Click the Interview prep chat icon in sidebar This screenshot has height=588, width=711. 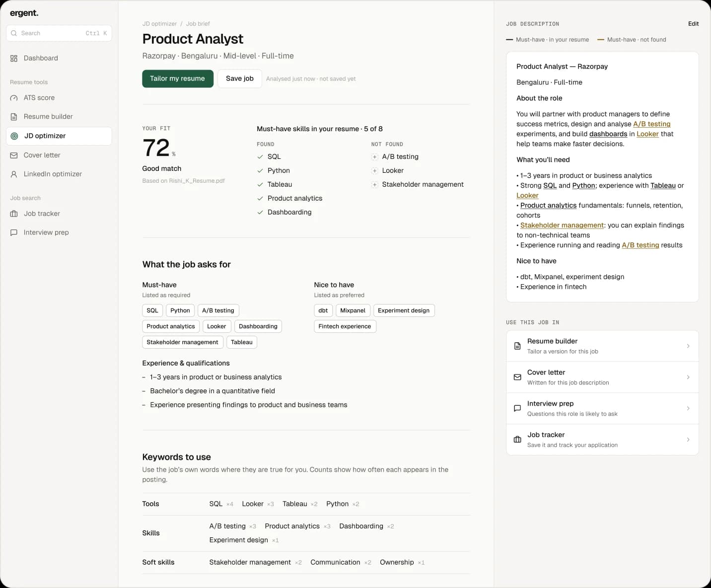[x=14, y=232]
